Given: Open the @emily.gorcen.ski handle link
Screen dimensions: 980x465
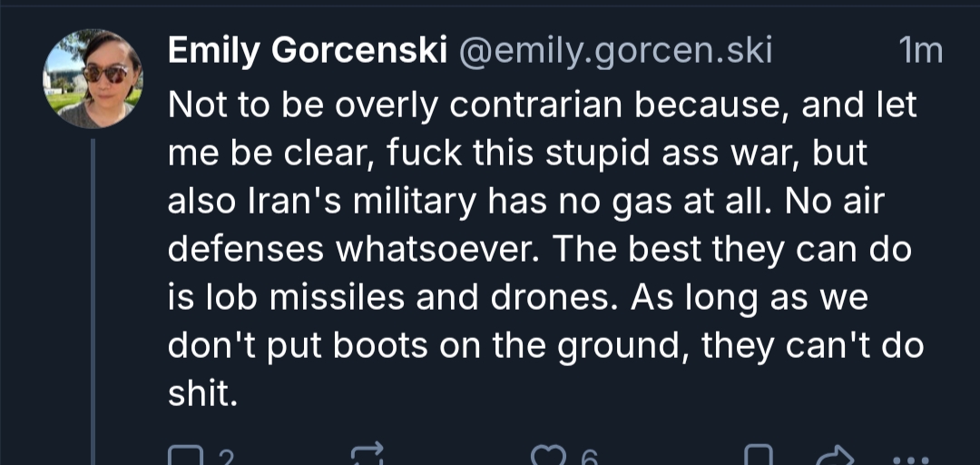Looking at the screenshot, I should click(x=616, y=52).
